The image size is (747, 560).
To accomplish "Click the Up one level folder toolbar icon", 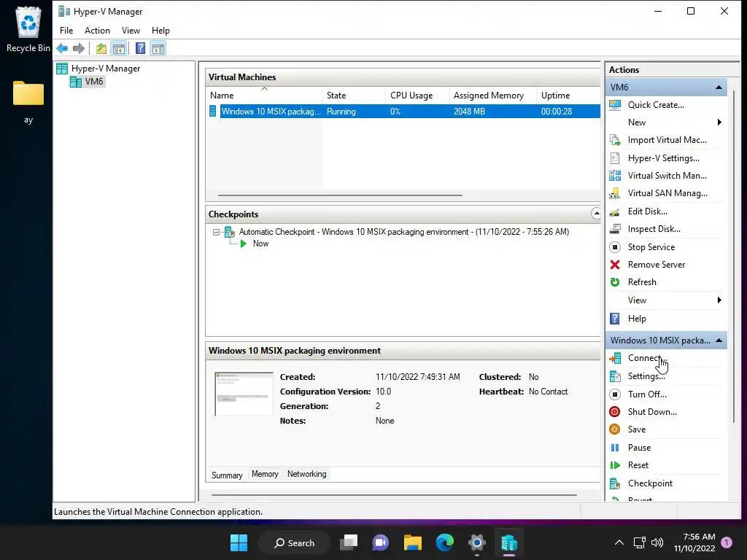I will tap(101, 49).
